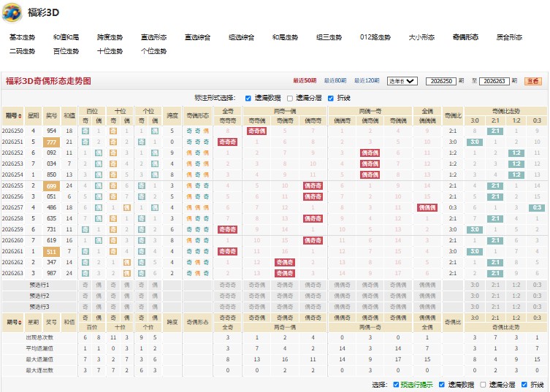The height and width of the screenshot is (392, 550).
Task: Select 2:1 ratio in 预选行2
Action: click(495, 296)
